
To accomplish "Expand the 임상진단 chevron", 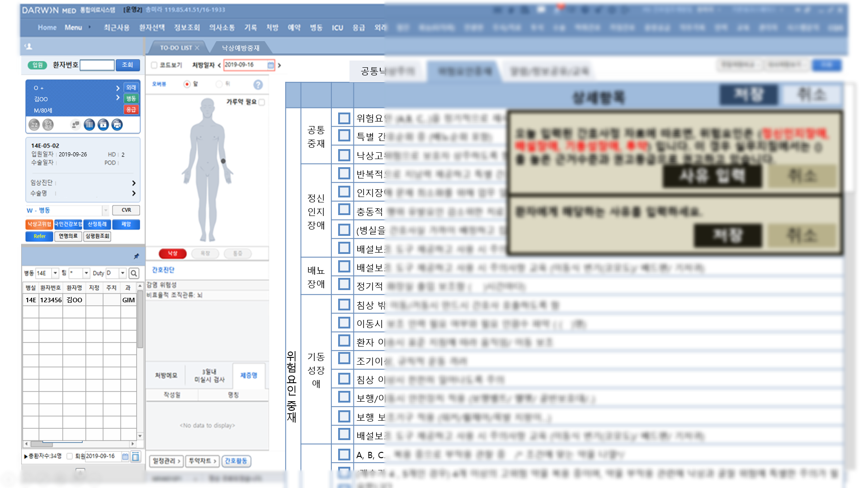I will click(x=133, y=183).
